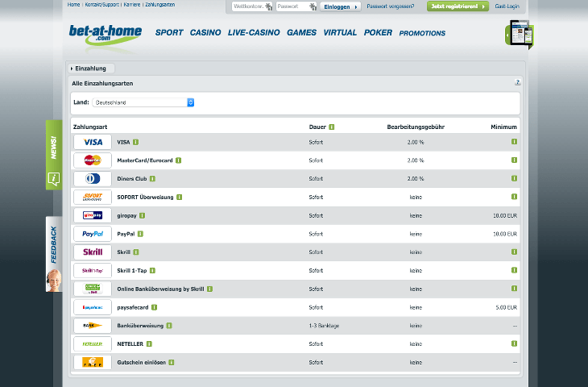Show minimum info icon in Skrill row
Screen dimensions: 588x387
(x=514, y=252)
